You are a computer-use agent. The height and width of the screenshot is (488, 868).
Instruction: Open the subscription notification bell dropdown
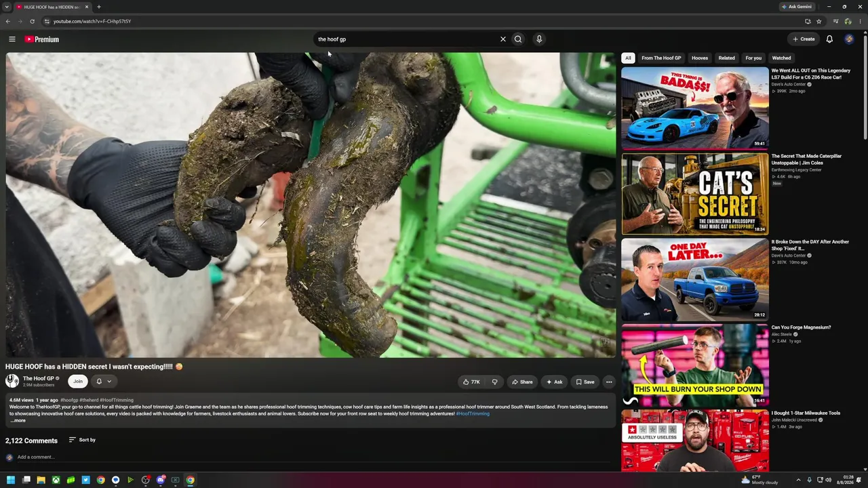(104, 382)
